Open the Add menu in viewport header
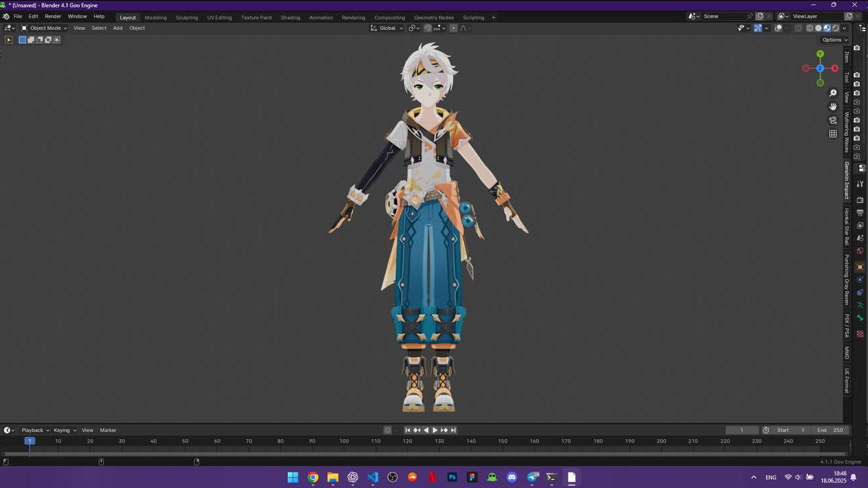Screen dimensions: 868x488 (117, 28)
